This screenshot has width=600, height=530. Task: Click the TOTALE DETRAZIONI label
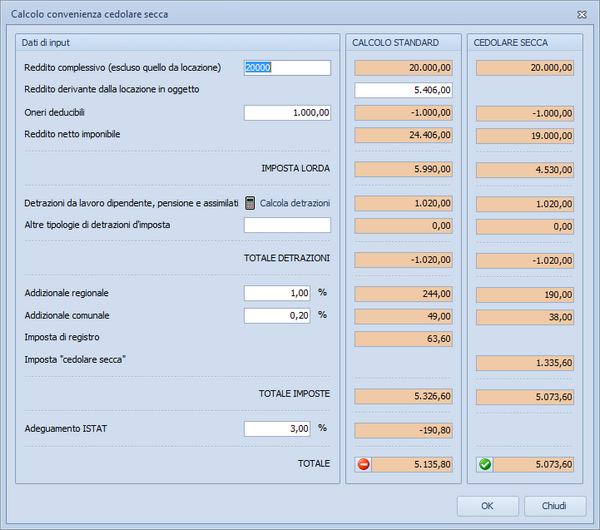point(287,258)
